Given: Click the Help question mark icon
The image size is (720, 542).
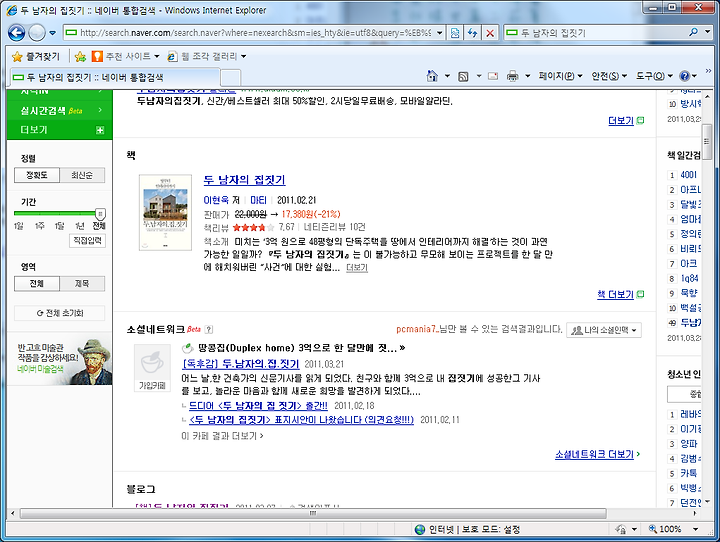Looking at the screenshot, I should click(685, 76).
